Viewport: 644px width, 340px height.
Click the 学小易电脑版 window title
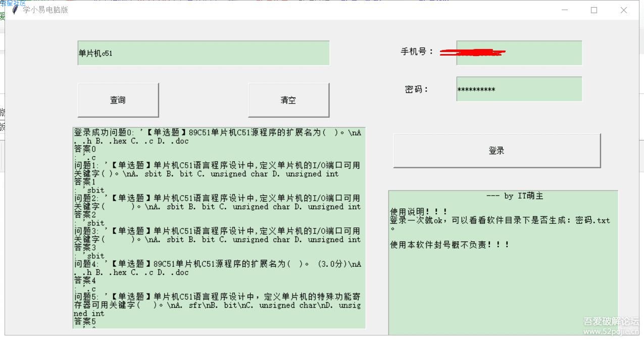[x=45, y=10]
